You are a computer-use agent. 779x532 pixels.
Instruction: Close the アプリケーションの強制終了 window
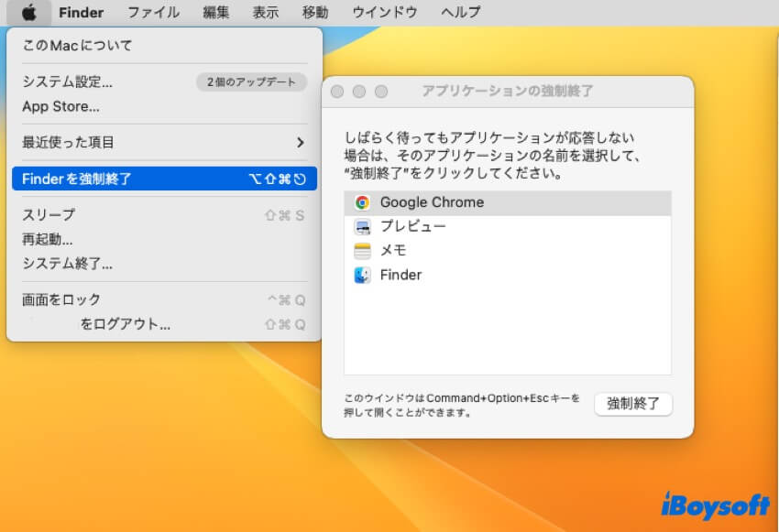pos(337,92)
